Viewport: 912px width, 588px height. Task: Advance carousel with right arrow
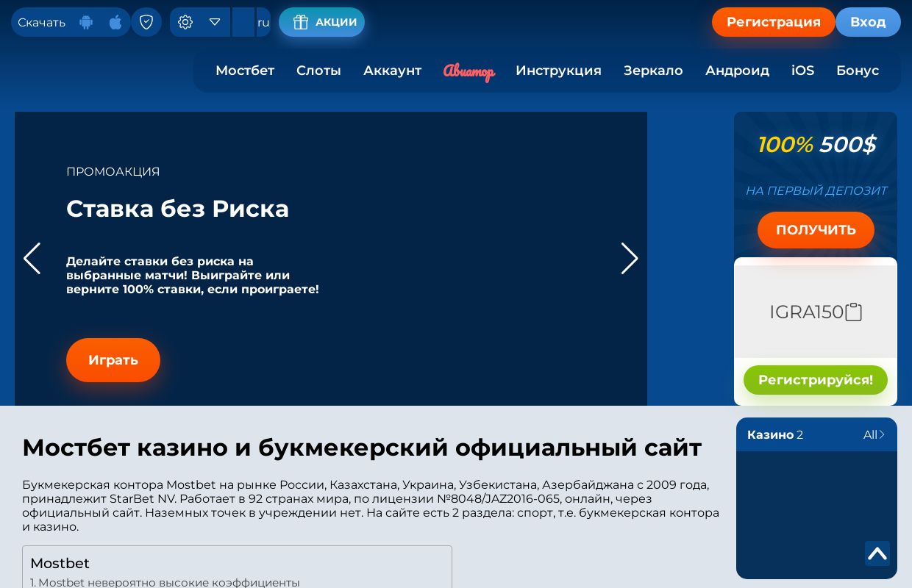(630, 259)
